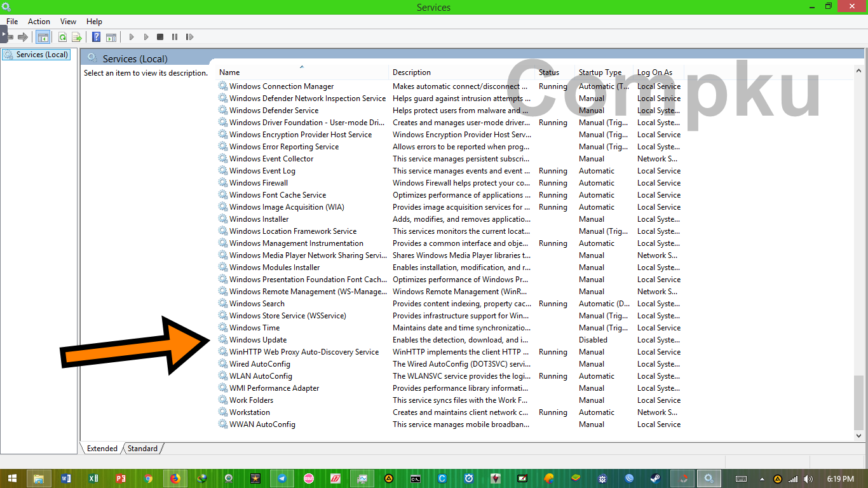Viewport: 868px width, 488px height.
Task: Click the vertical scrollbar thumb in the services list
Action: pyautogui.click(x=859, y=402)
